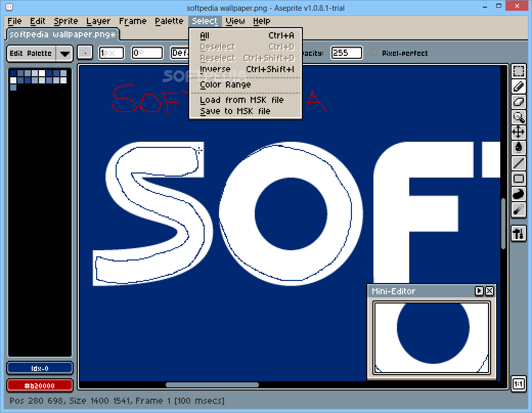Choose Load from MSK file
This screenshot has height=413, width=532.
[x=246, y=100]
